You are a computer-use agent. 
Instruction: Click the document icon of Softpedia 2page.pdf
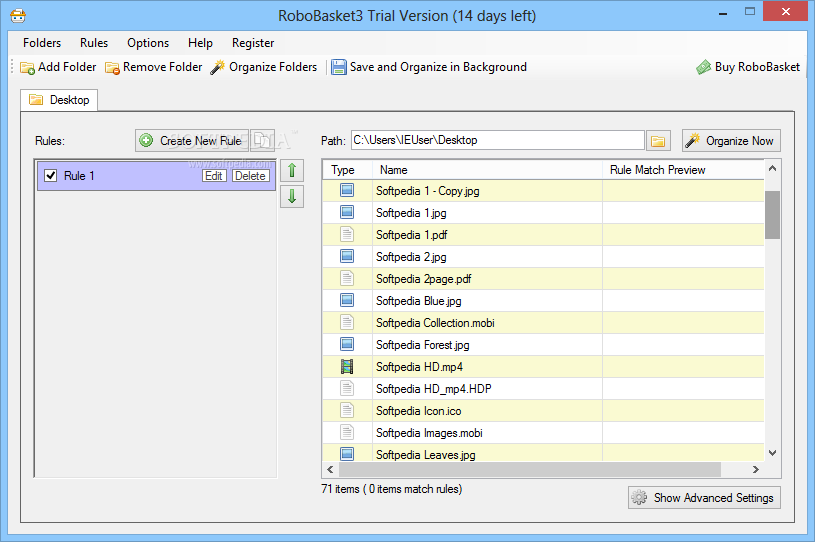[347, 279]
